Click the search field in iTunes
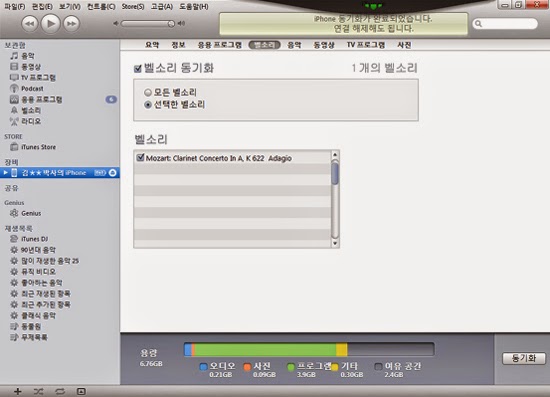The width and height of the screenshot is (550, 397). pyautogui.click(x=505, y=23)
